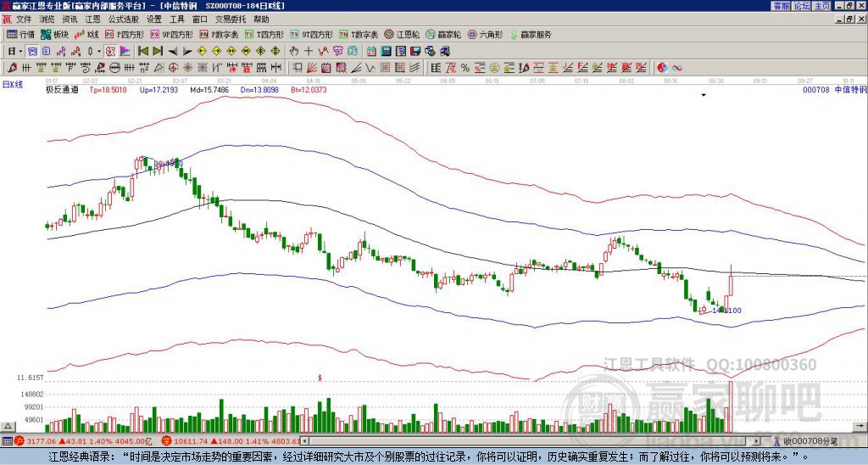Open the 设置 menu
This screenshot has width=868, height=465.
click(x=154, y=20)
